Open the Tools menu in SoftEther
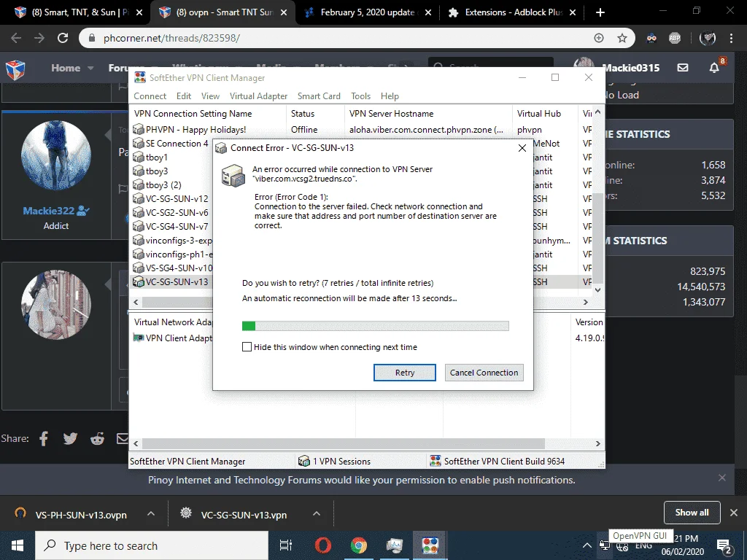This screenshot has width=747, height=560. [x=360, y=96]
